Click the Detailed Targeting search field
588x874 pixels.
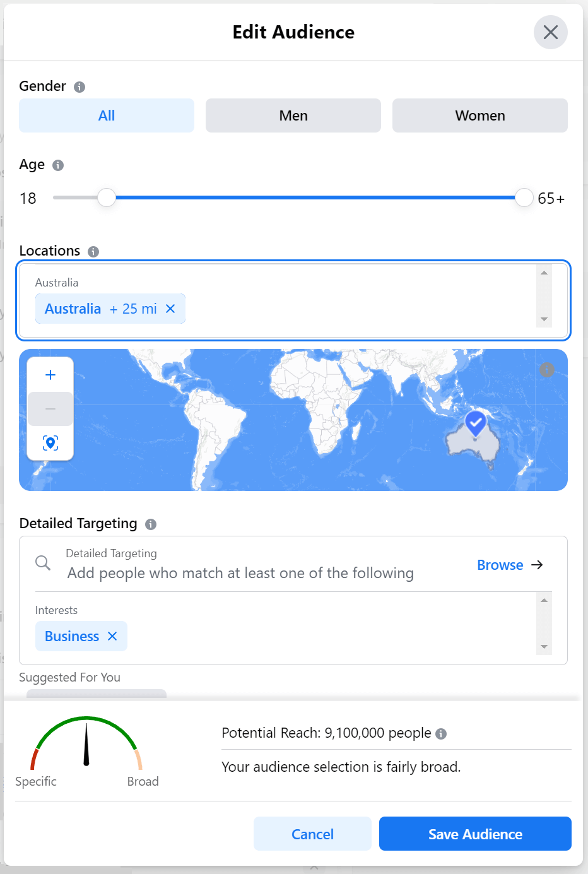tap(240, 573)
